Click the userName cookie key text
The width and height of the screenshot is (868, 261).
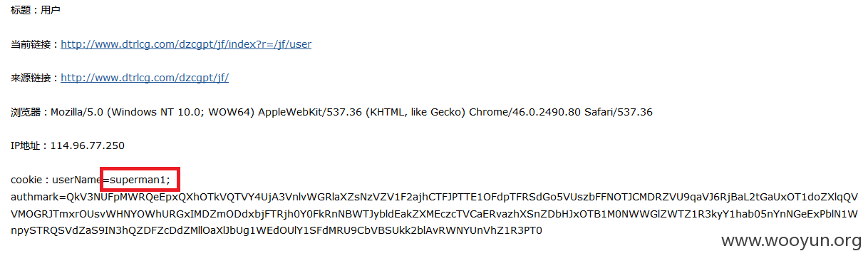click(x=78, y=180)
